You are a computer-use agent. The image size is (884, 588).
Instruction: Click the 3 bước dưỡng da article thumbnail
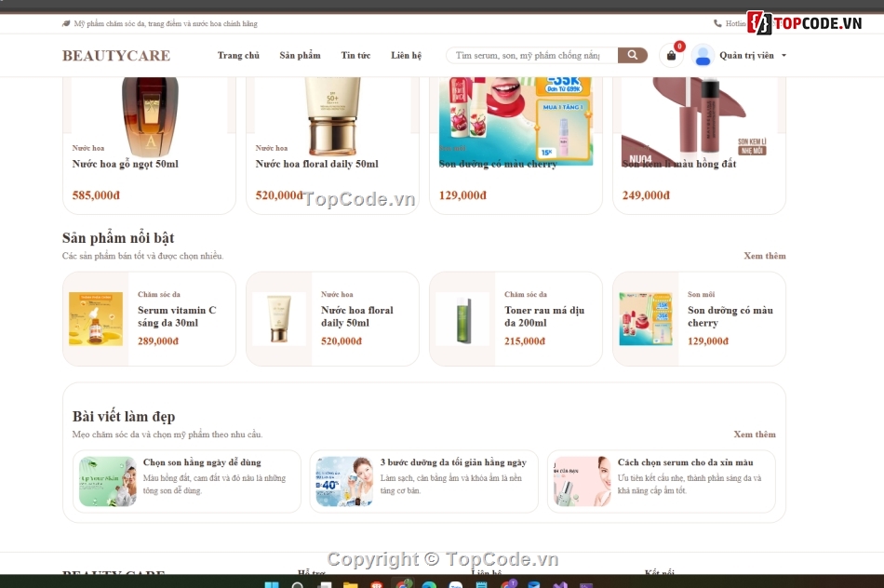pos(344,481)
